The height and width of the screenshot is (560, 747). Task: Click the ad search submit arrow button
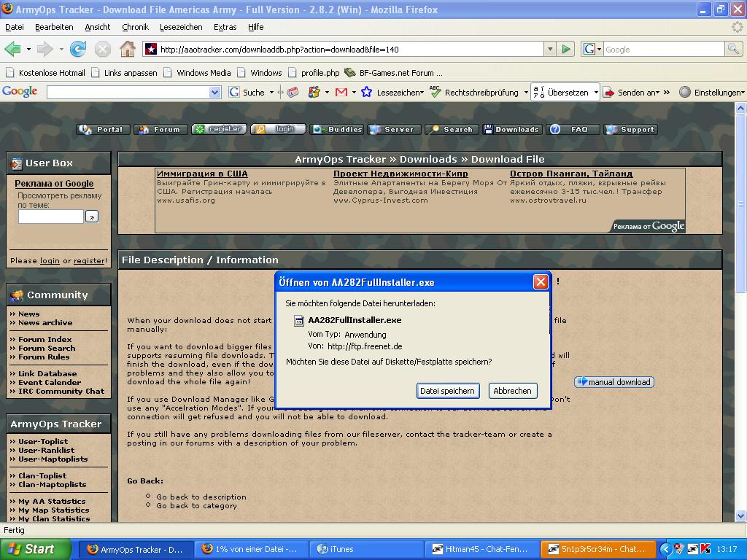[91, 217]
